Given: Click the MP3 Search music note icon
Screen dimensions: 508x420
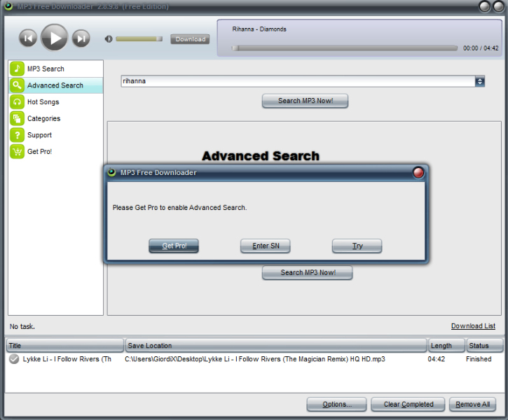Looking at the screenshot, I should pos(17,69).
